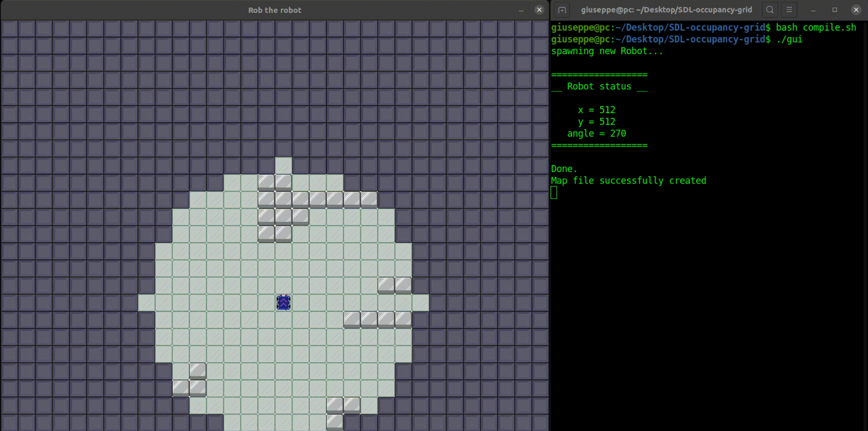Image resolution: width=868 pixels, height=431 pixels.
Task: Click the topmost single explored green tile
Action: (283, 166)
